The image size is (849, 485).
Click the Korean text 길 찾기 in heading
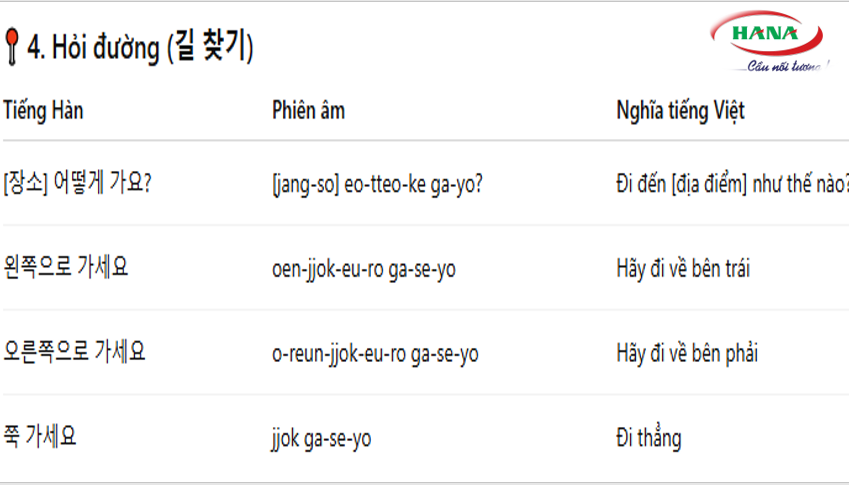pos(210,47)
